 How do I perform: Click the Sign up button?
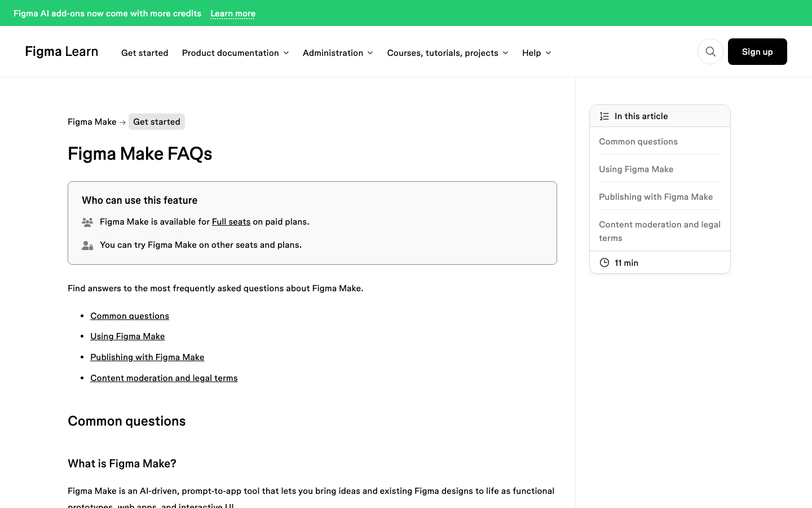click(757, 51)
